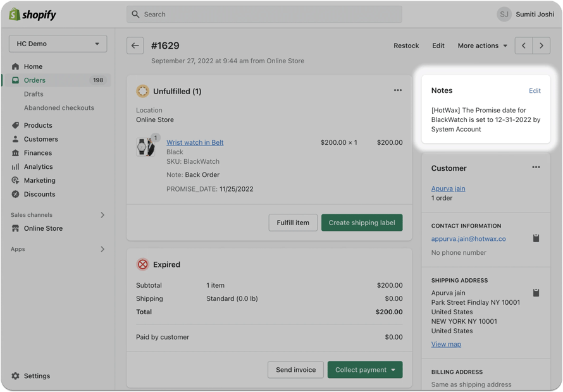This screenshot has width=563, height=392.
Task: Open the More actions dropdown
Action: [x=483, y=46]
